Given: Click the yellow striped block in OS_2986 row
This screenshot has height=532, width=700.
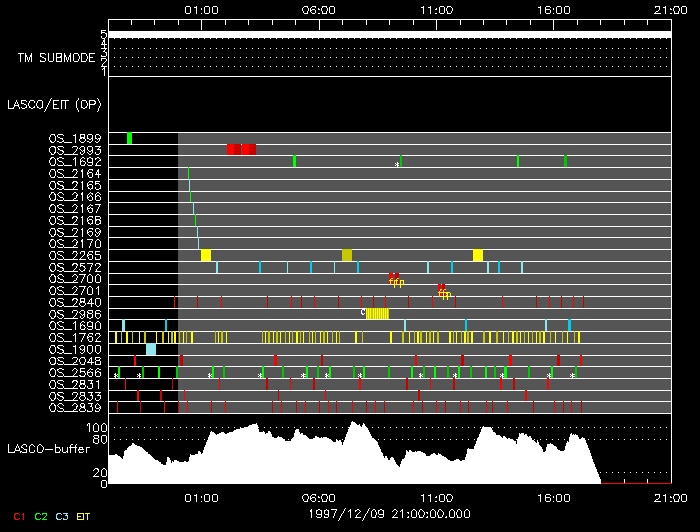Looking at the screenshot, I should click(377, 313).
